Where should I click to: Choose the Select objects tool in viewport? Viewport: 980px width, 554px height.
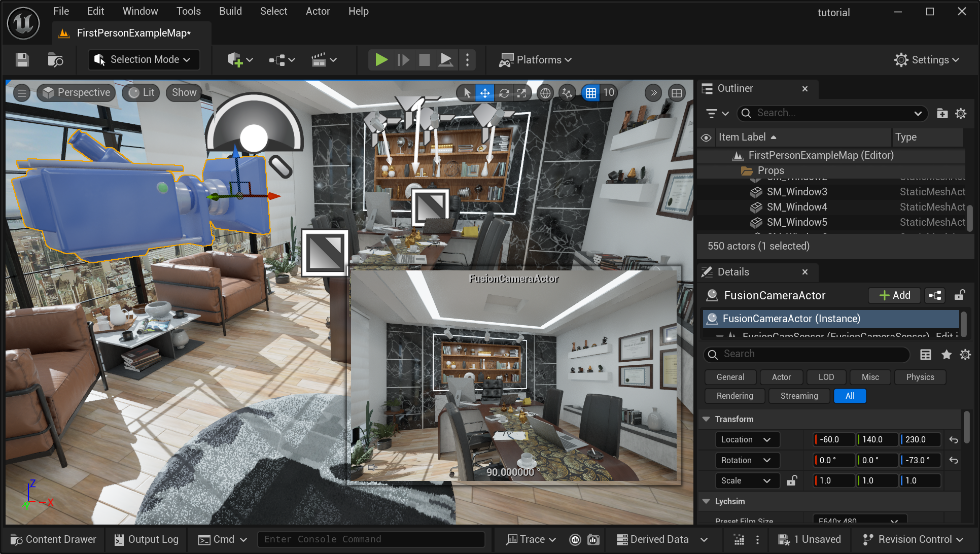click(467, 93)
